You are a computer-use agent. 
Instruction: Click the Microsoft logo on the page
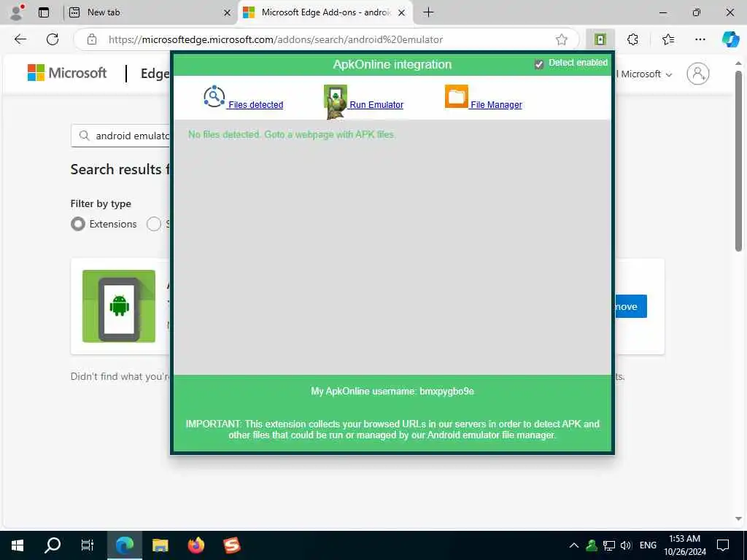click(x=67, y=73)
